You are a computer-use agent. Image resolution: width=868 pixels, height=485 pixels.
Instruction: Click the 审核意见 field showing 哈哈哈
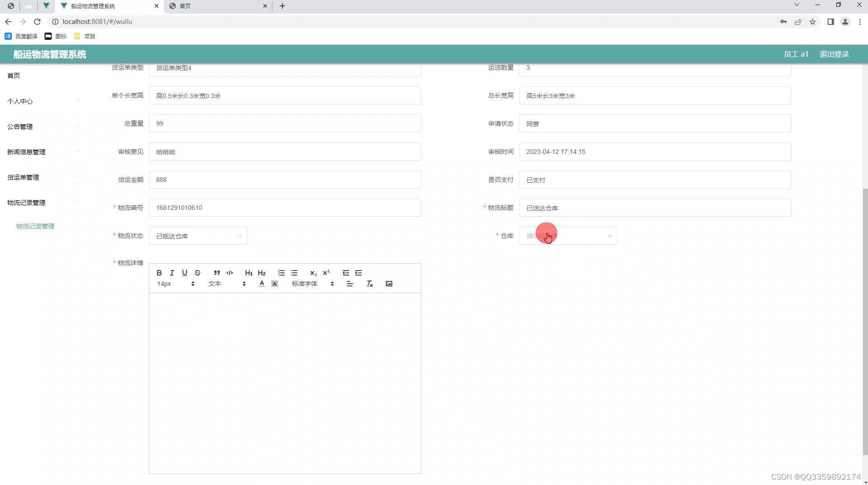[x=285, y=152]
